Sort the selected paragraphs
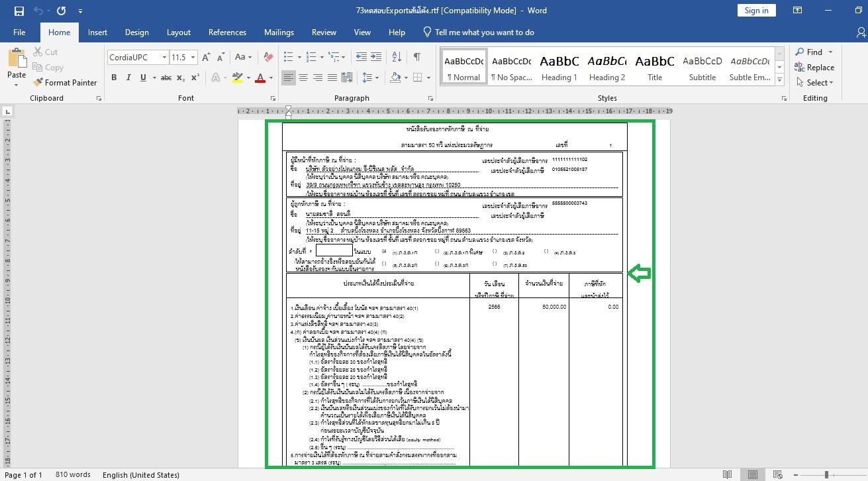The height and width of the screenshot is (481, 868). pos(397,58)
